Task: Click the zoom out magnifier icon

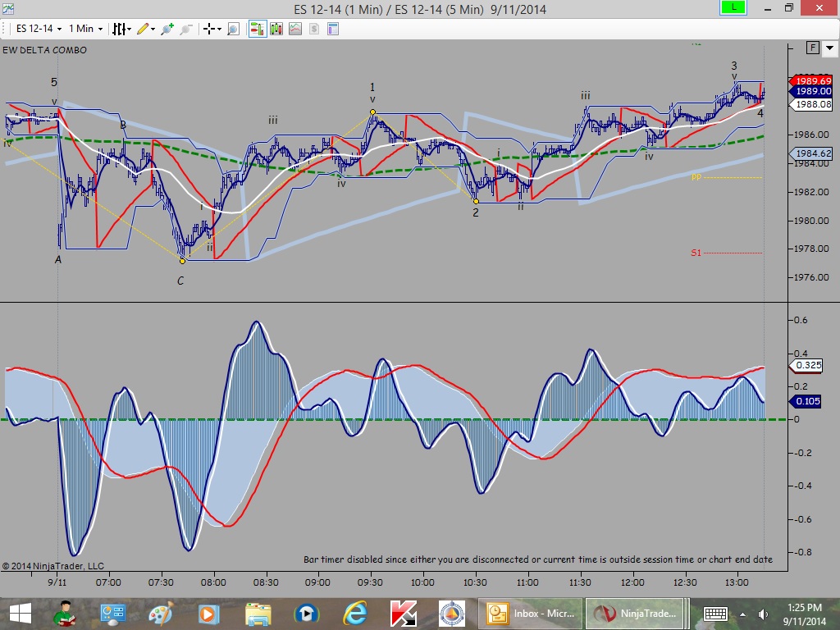Action: pyautogui.click(x=186, y=29)
